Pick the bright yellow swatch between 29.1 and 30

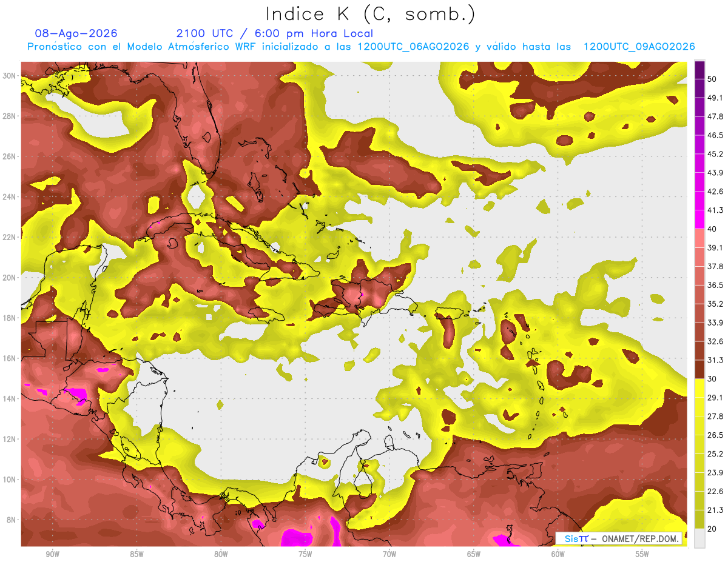699,388
